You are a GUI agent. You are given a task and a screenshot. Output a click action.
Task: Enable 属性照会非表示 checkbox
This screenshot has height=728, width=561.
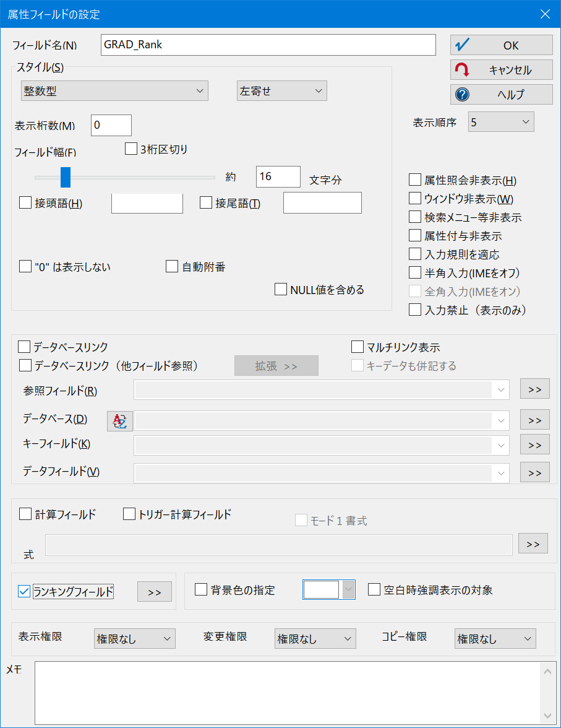click(x=415, y=180)
